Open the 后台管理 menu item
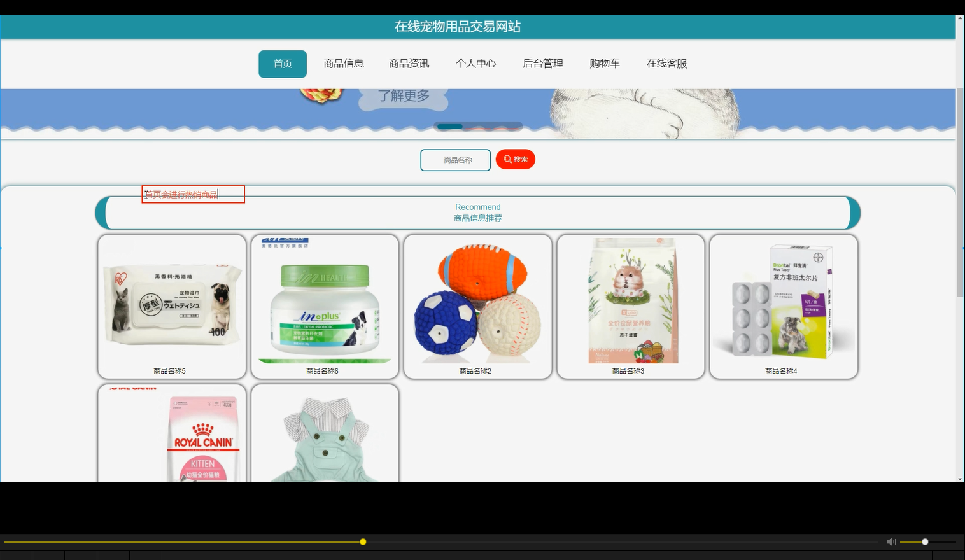The width and height of the screenshot is (965, 560). pos(542,64)
